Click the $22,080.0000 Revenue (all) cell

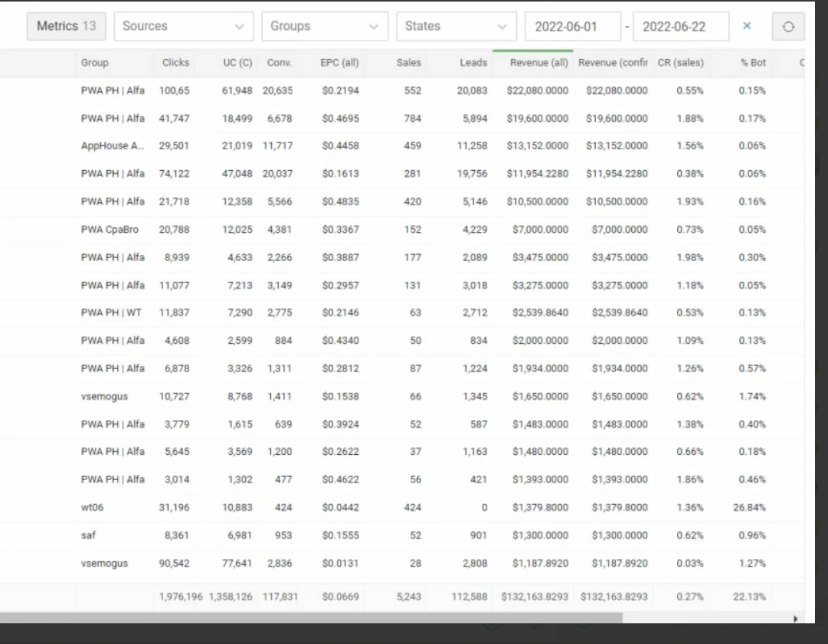(538, 90)
